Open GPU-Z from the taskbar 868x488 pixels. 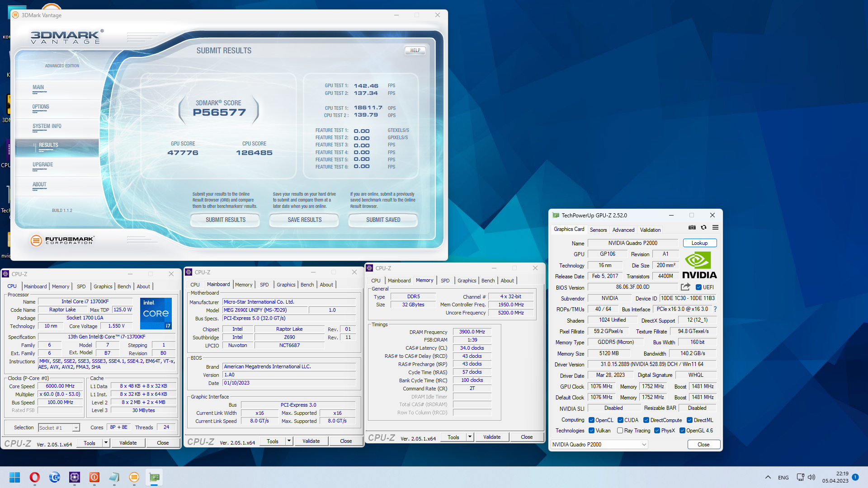pyautogui.click(x=154, y=477)
